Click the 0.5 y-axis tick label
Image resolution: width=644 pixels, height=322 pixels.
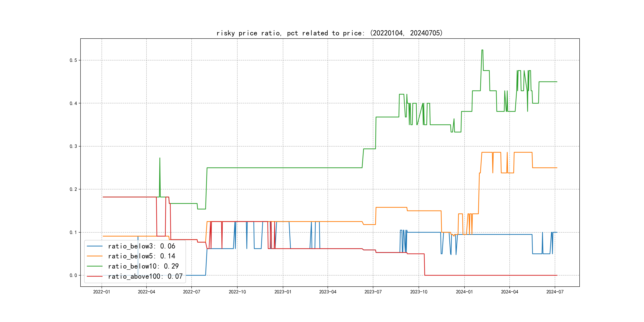(x=73, y=60)
